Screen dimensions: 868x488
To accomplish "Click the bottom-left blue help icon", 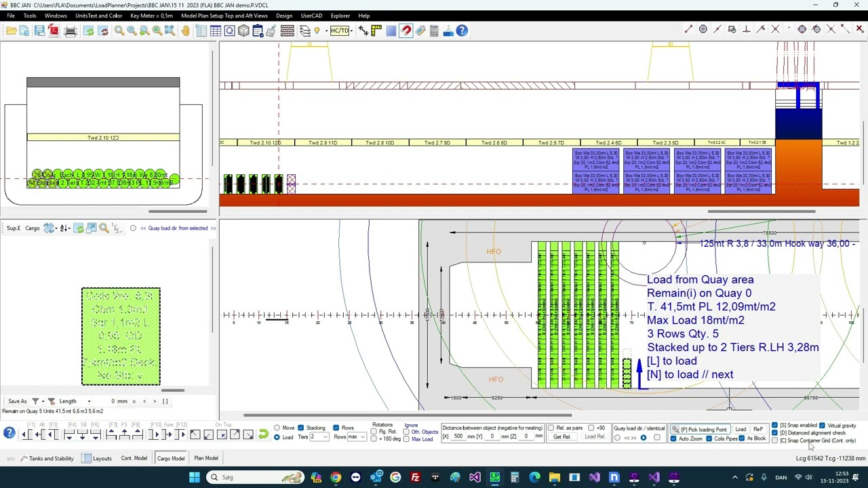I will tap(9, 434).
